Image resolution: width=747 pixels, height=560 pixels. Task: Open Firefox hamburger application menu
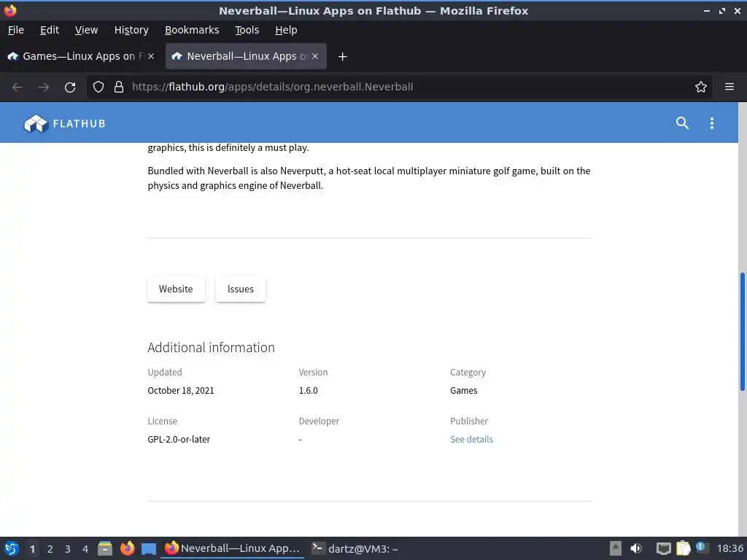pyautogui.click(x=729, y=87)
